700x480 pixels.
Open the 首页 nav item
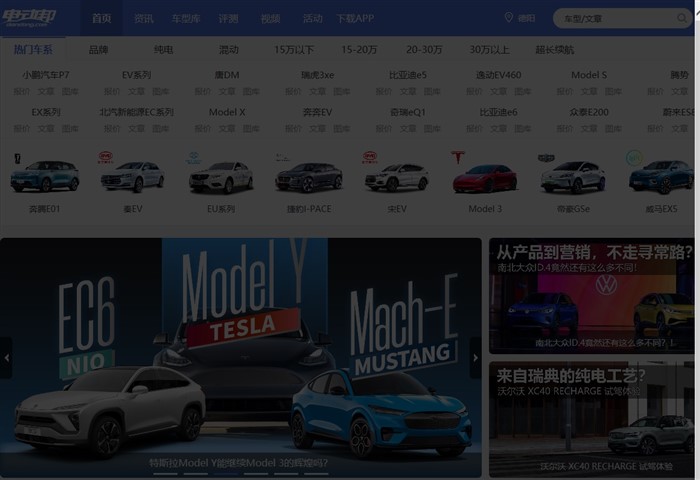101,18
